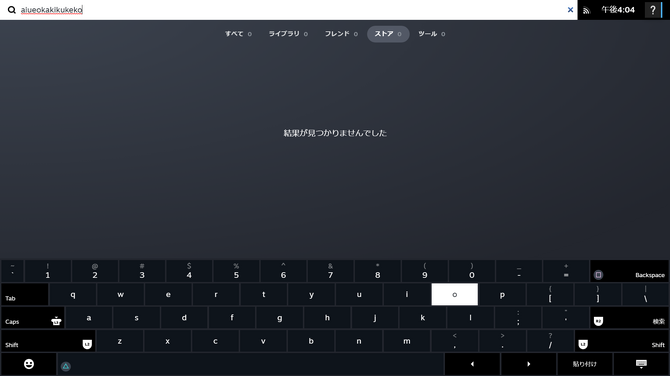Click the clock showing 午後4:04
The width and height of the screenshot is (670, 376).
[x=618, y=9]
